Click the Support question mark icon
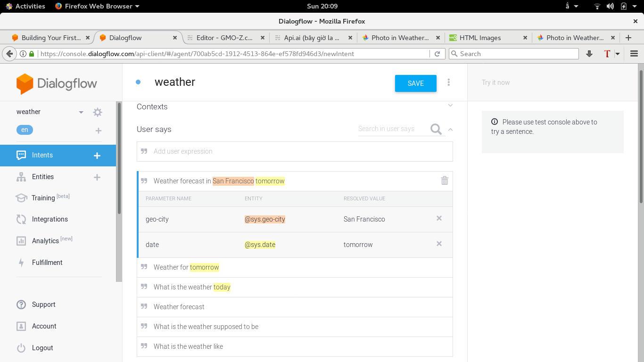 pyautogui.click(x=21, y=304)
